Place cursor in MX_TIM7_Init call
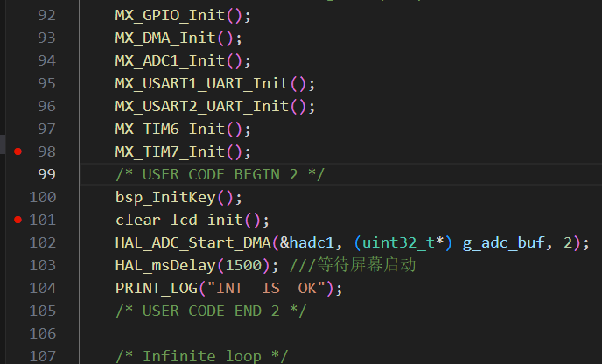Viewport: 602px width, 364px height. [x=183, y=151]
